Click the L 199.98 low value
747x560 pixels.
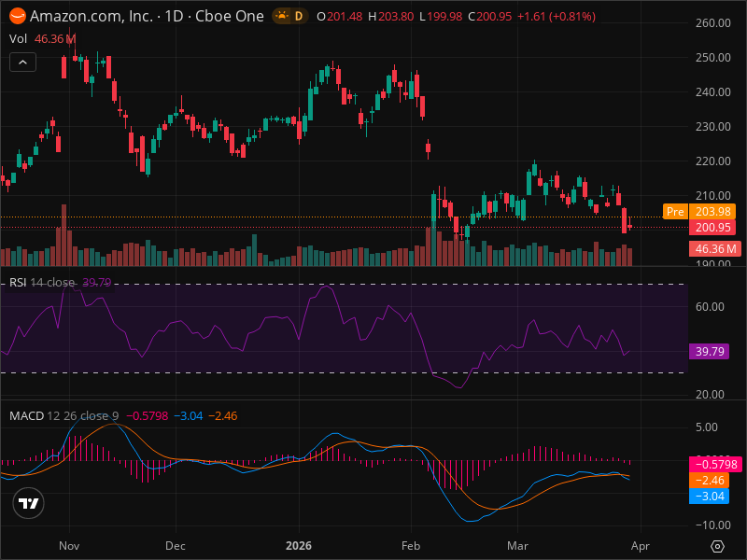441,16
